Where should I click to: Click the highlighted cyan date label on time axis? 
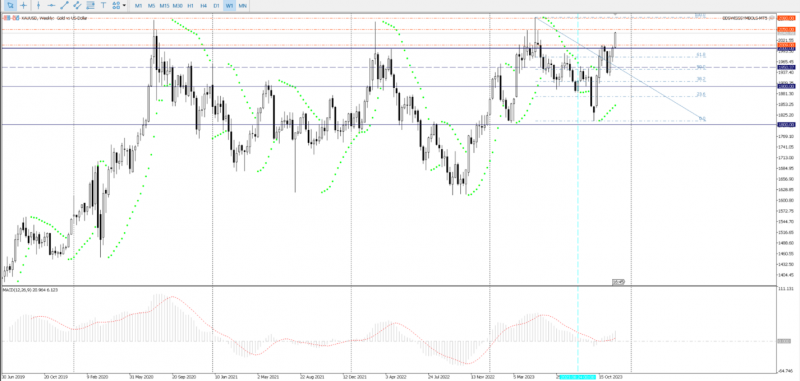pyautogui.click(x=578, y=377)
